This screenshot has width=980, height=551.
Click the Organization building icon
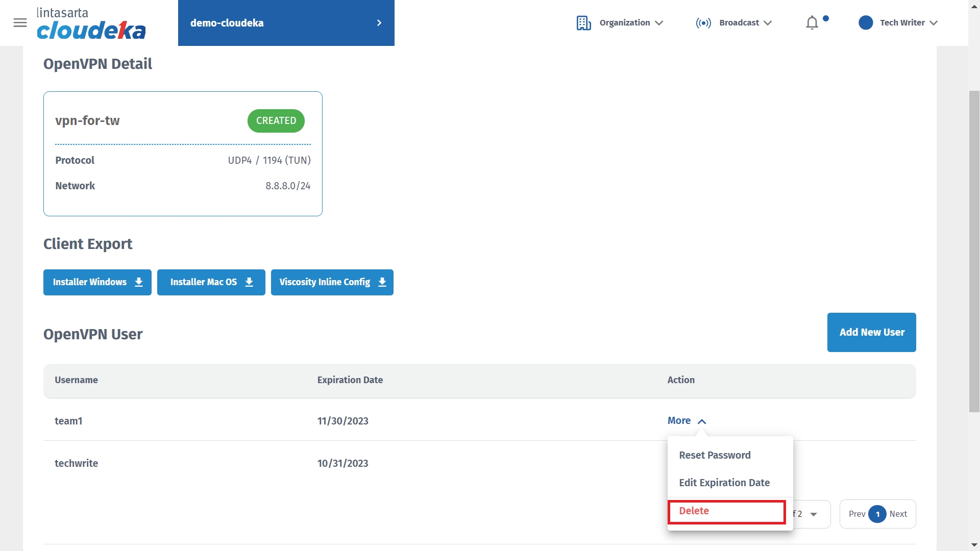click(583, 23)
